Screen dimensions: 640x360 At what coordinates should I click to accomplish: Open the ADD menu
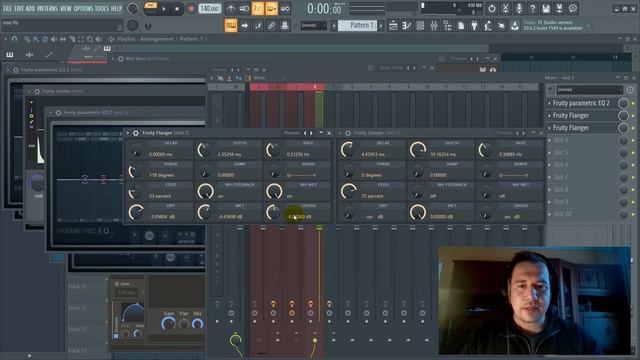click(x=31, y=8)
